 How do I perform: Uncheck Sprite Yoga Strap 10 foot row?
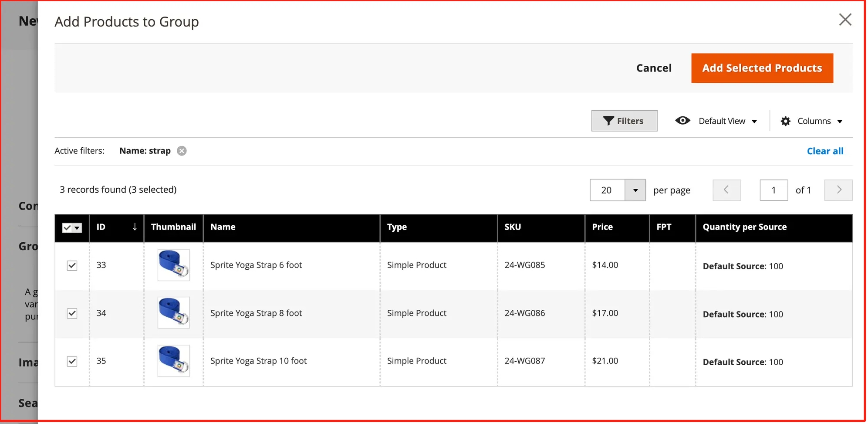point(72,361)
